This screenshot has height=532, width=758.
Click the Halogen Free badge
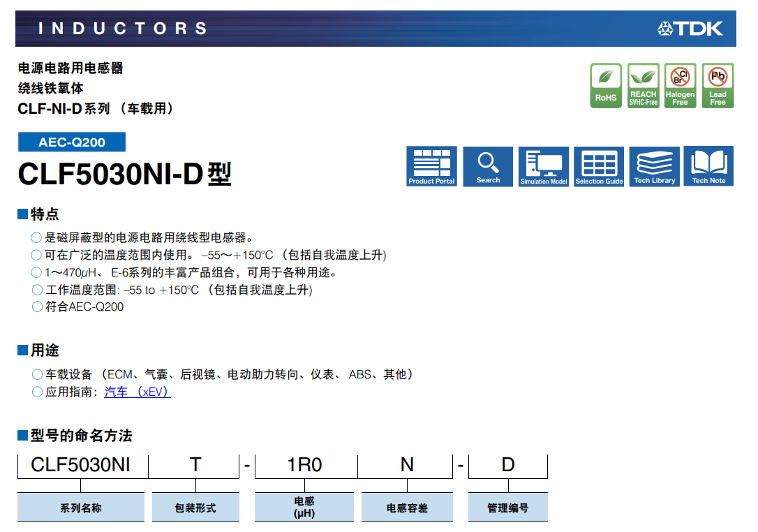coord(680,86)
